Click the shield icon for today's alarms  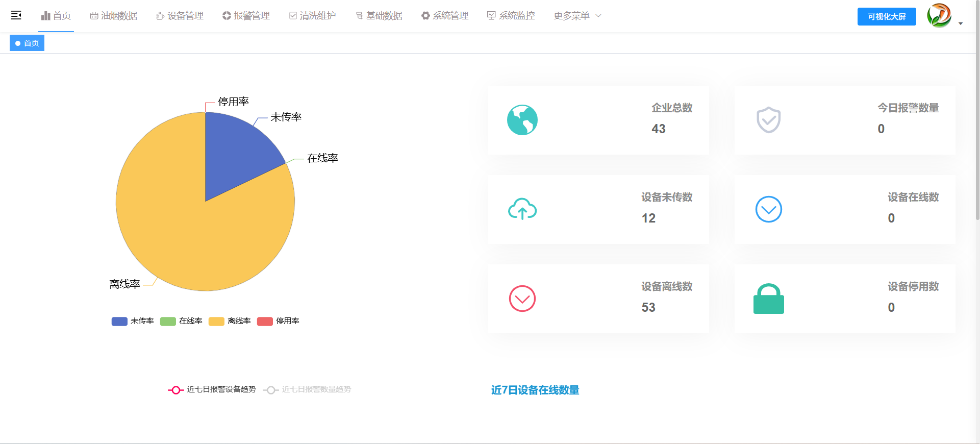(x=768, y=120)
